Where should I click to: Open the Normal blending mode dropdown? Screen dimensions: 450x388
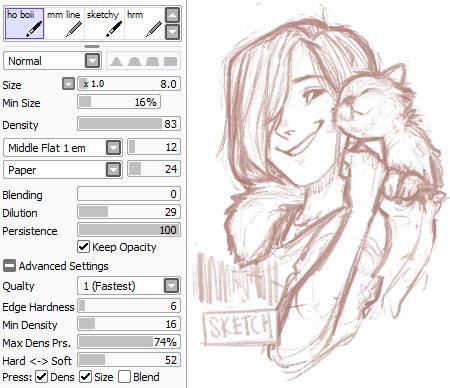[x=93, y=61]
